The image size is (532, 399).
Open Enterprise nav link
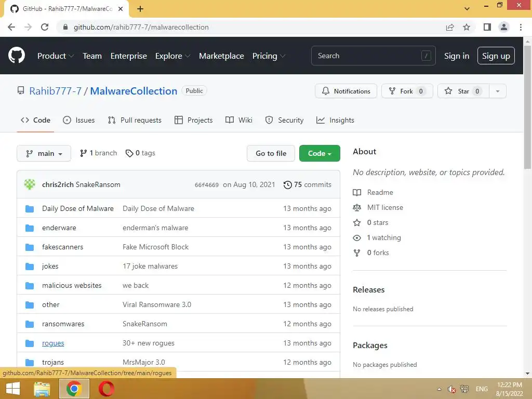tap(129, 56)
